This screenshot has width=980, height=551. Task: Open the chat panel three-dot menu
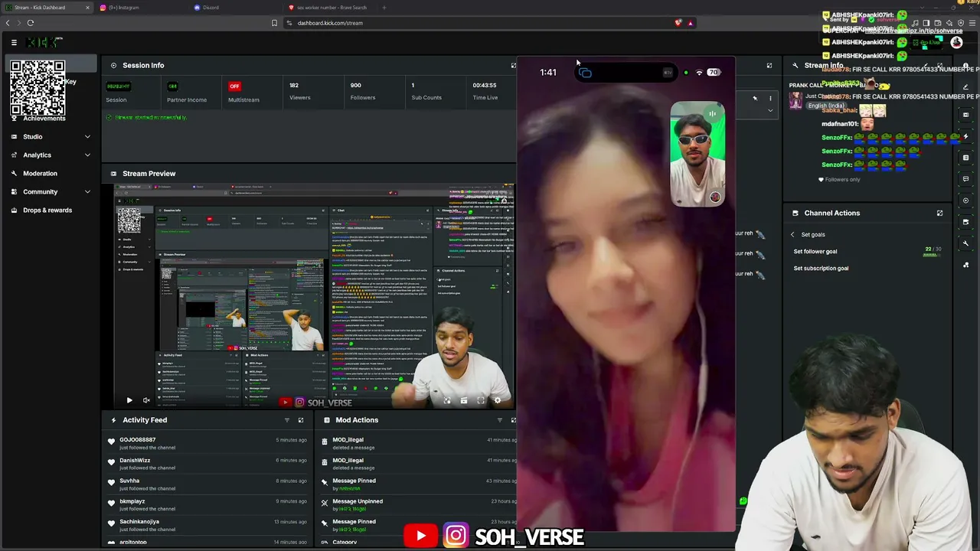point(770,99)
